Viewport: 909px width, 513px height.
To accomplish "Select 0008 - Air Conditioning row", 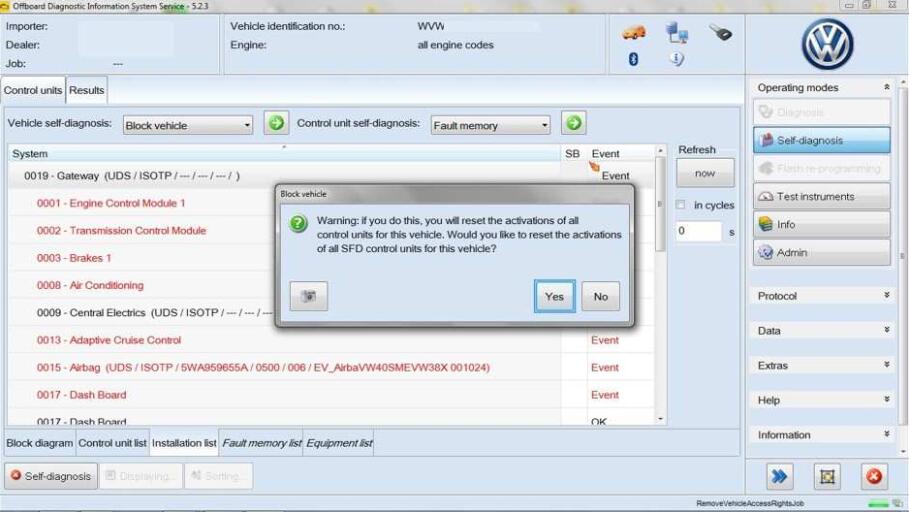I will [90, 285].
